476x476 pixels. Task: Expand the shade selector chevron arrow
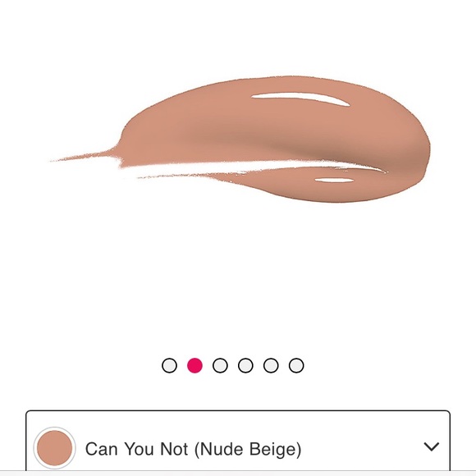click(432, 446)
